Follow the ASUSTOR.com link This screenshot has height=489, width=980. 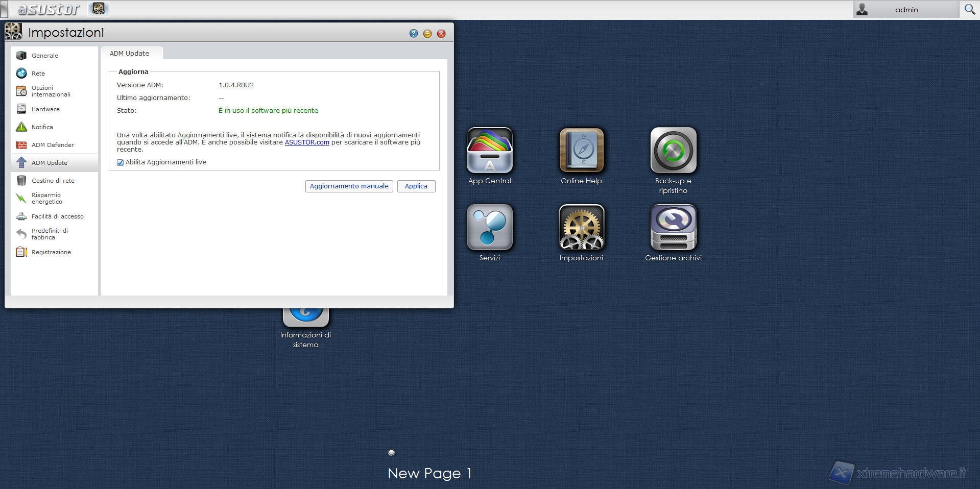pyautogui.click(x=306, y=142)
